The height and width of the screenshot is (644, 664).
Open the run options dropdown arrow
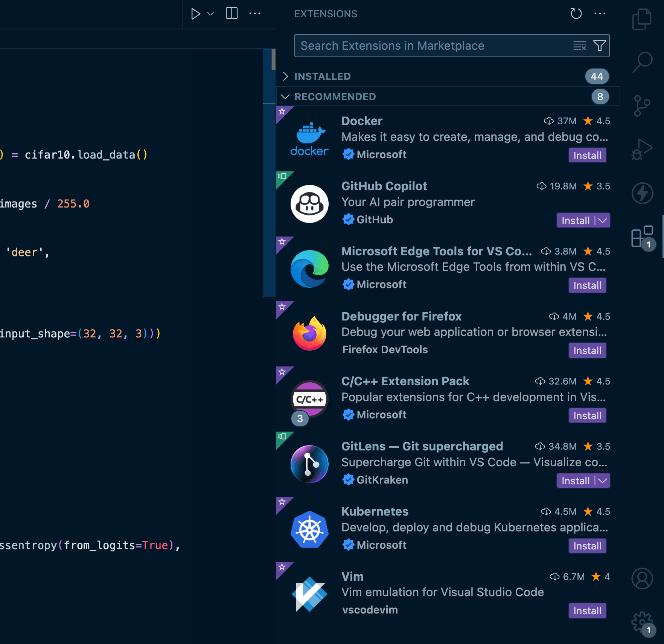(211, 14)
